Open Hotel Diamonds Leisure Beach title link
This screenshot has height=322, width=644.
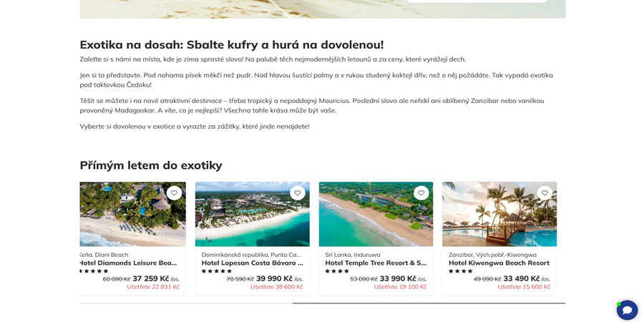[x=129, y=263]
